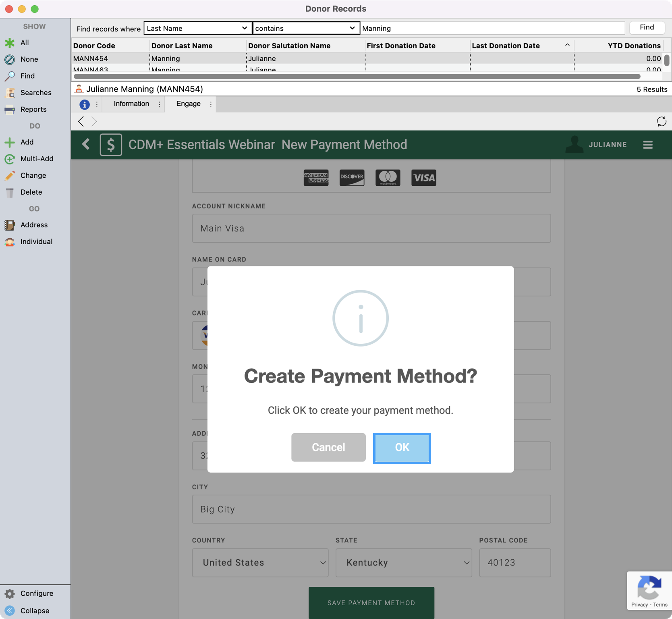Screen dimensions: 672x619
Task: Click the refresh icon in Engage browser
Action: (661, 121)
